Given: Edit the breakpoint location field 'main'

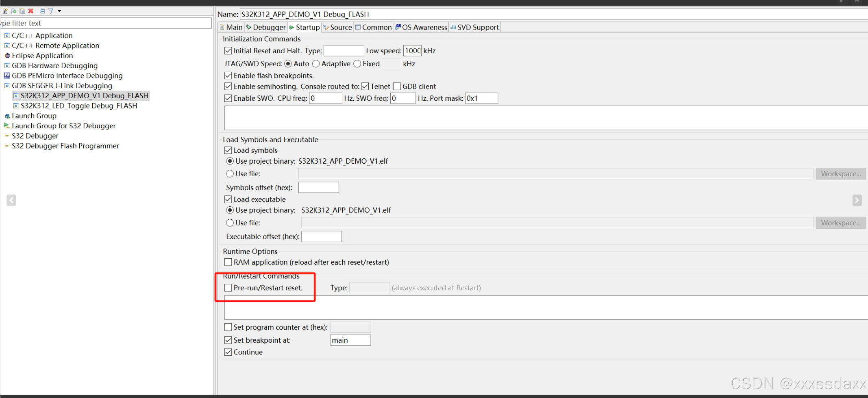Looking at the screenshot, I should click(350, 340).
